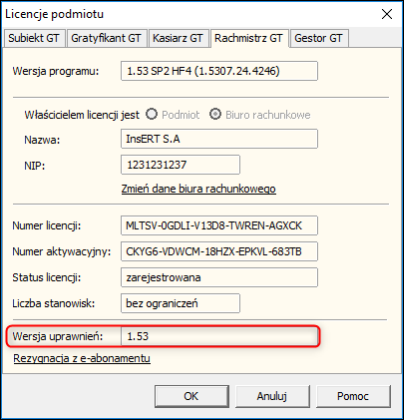Viewport: 404px width, 420px height.
Task: Click the Numer licencji field
Action: click(219, 226)
